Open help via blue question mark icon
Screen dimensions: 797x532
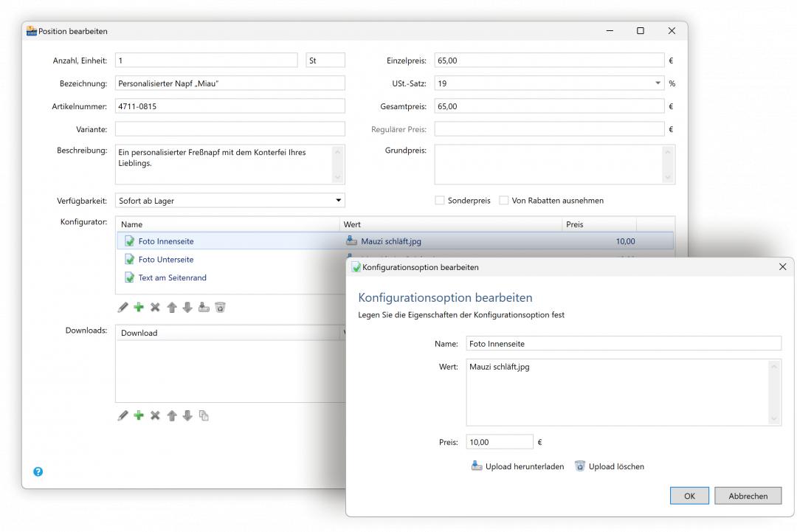[x=38, y=470]
